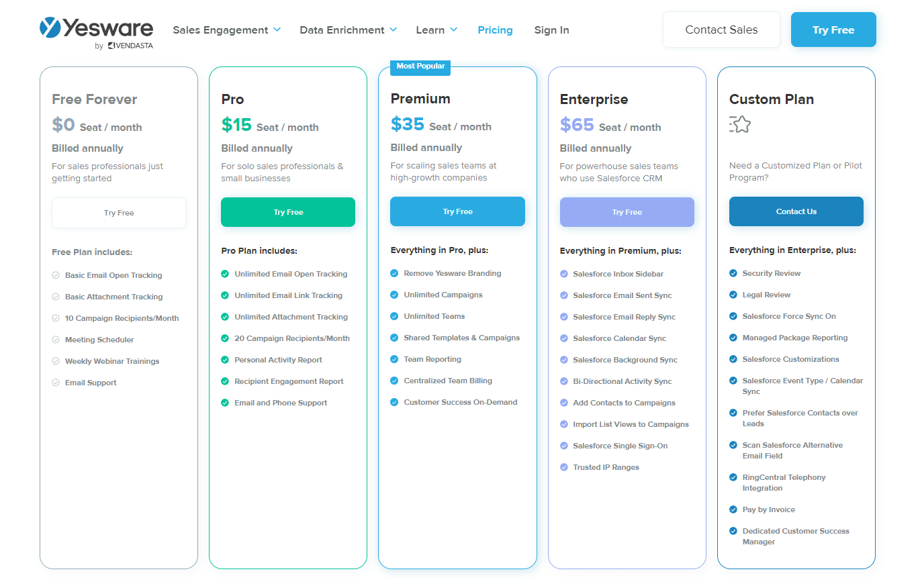Click checkmark icon beside Unlimited Teams
This screenshot has height=588, width=920.
[x=394, y=316]
